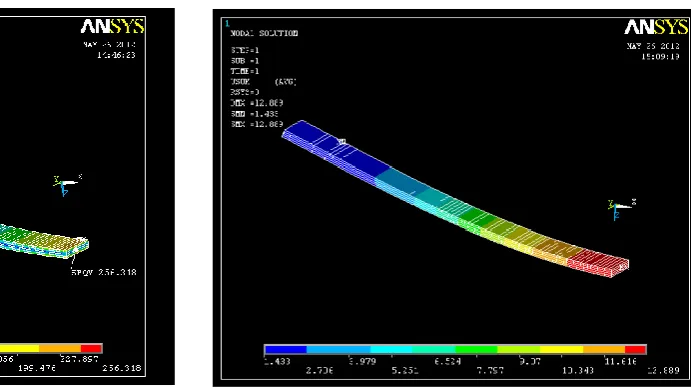This screenshot has height=388, width=691.
Task: Click legend value 11.616
Action: 620,361
